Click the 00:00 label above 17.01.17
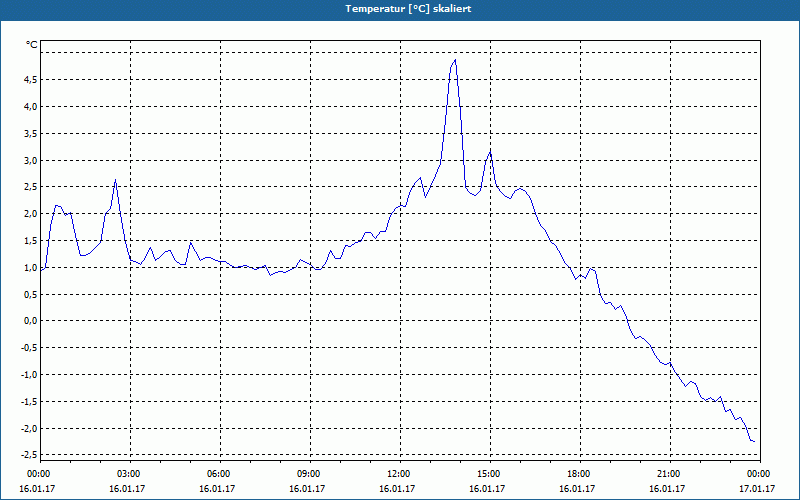Viewport: 800px width, 500px height. (x=758, y=474)
